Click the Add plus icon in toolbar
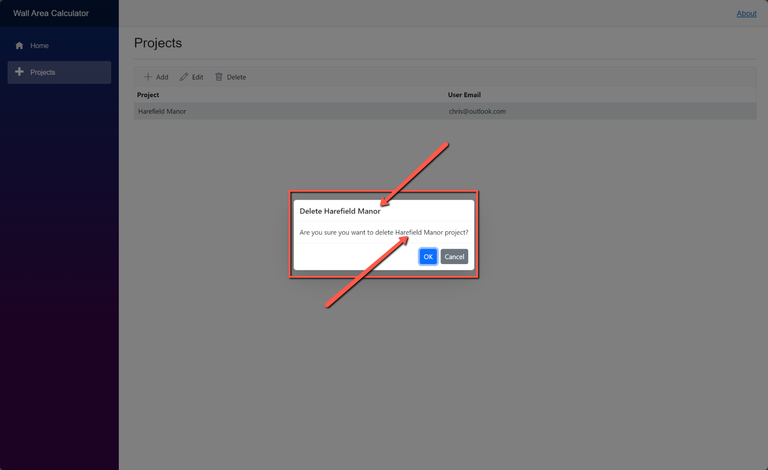768x470 pixels. [x=148, y=77]
